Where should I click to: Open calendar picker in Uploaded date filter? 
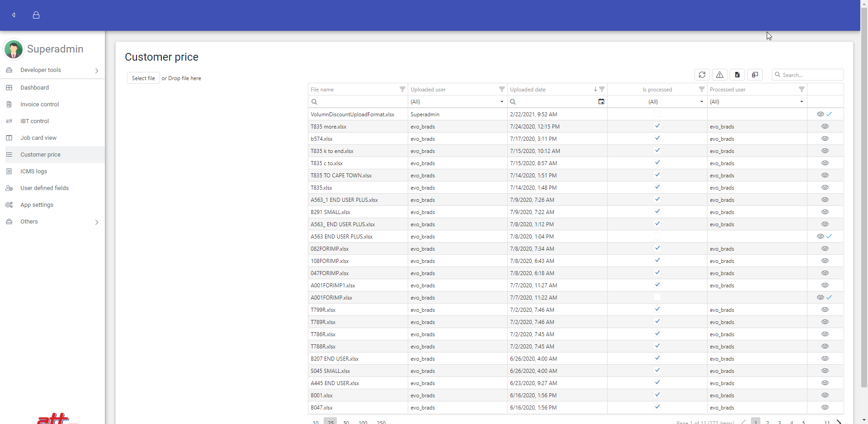(601, 102)
